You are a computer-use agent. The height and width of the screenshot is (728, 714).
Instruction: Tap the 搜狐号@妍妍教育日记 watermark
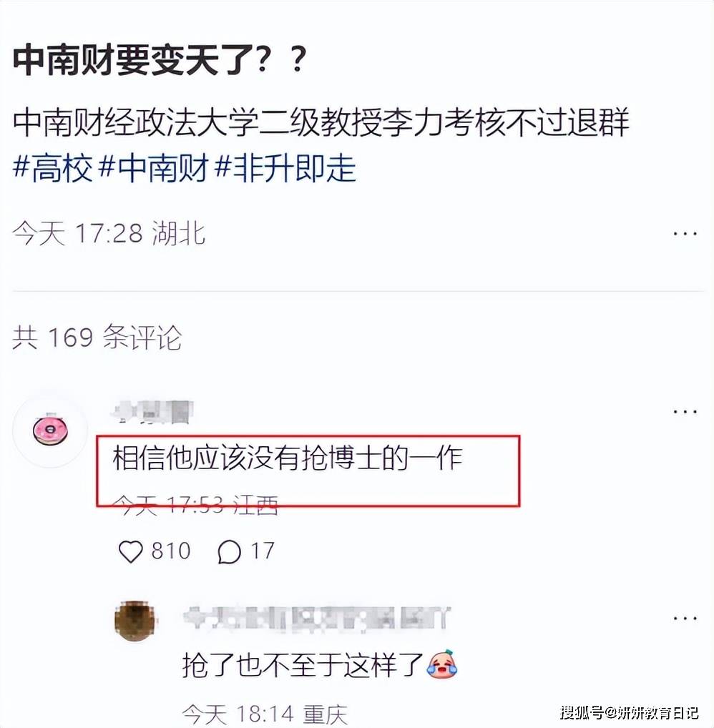(630, 712)
